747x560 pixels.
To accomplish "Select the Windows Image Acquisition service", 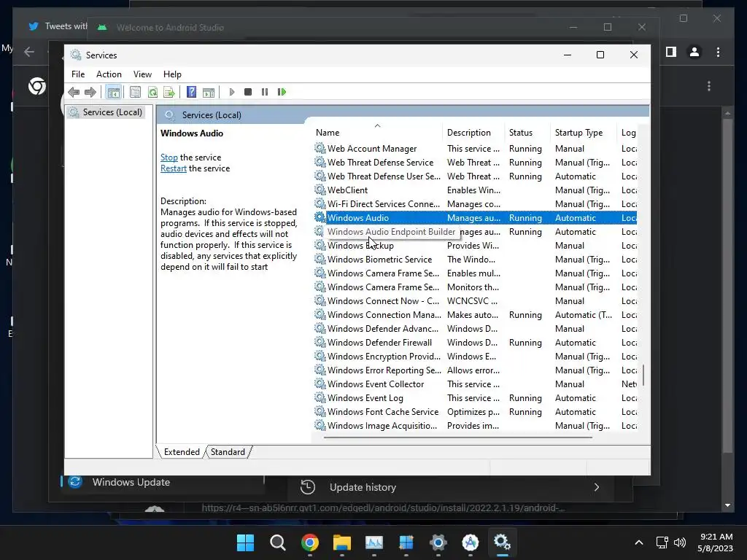I will (x=475, y=425).
